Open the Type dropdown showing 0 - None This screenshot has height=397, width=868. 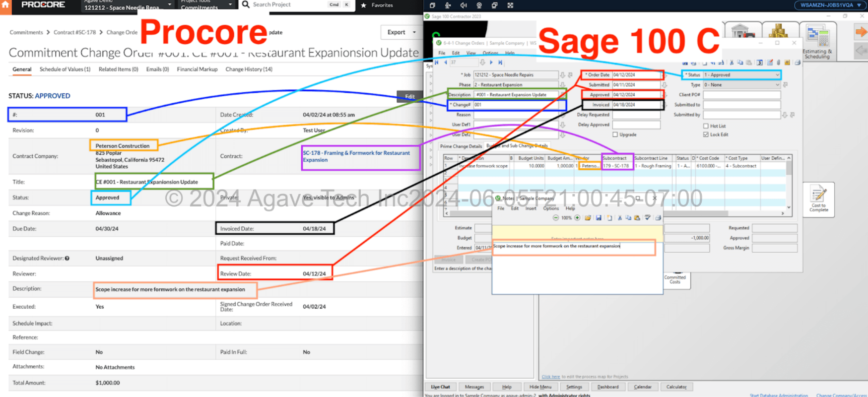click(741, 85)
